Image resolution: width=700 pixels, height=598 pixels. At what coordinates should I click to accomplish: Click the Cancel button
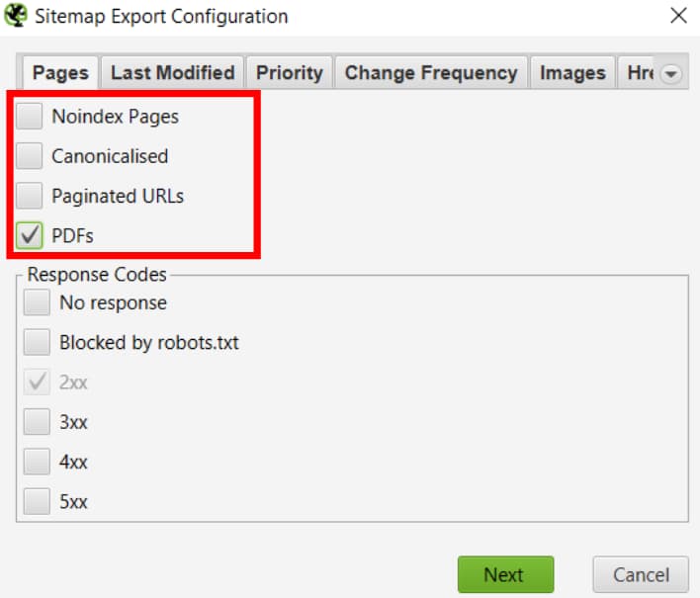(x=641, y=574)
